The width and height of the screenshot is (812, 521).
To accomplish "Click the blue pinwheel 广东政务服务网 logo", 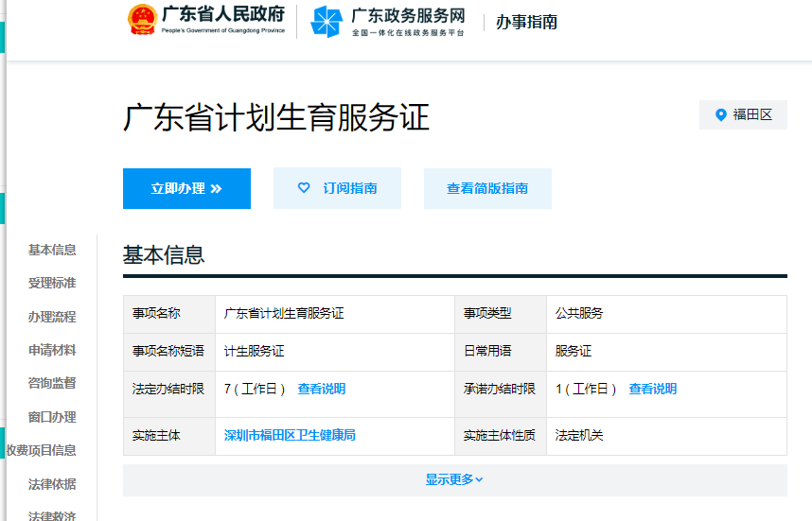I will pyautogui.click(x=327, y=21).
